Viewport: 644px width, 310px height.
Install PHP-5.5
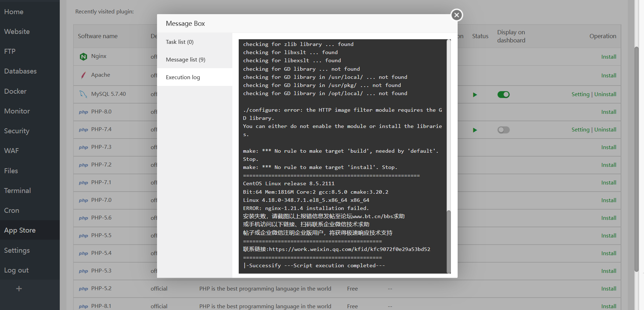[609, 236]
